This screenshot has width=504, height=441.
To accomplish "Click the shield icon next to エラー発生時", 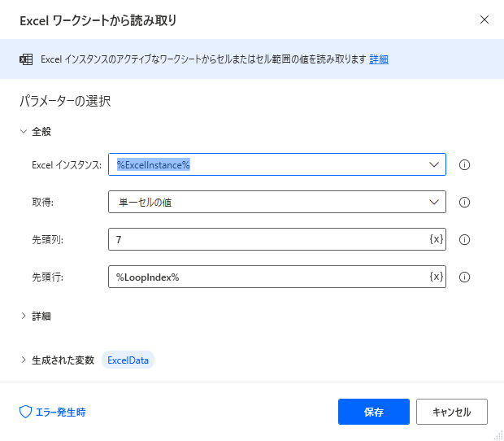I will (25, 412).
